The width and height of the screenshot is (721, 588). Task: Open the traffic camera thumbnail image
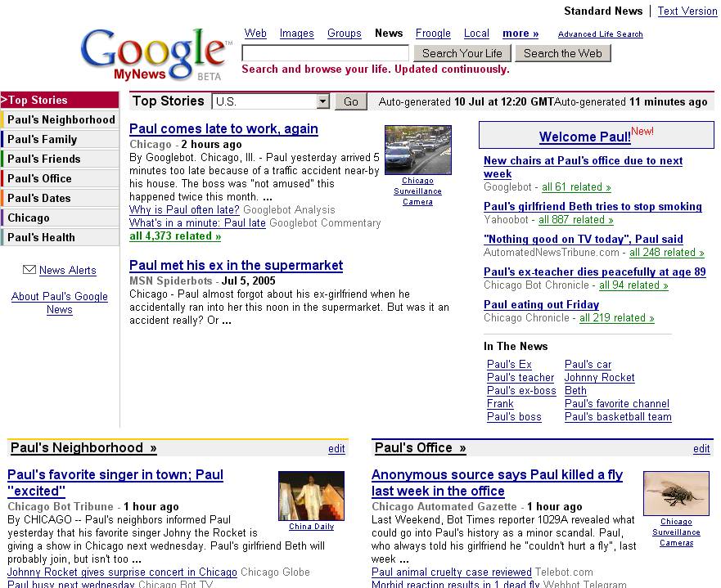pyautogui.click(x=417, y=150)
